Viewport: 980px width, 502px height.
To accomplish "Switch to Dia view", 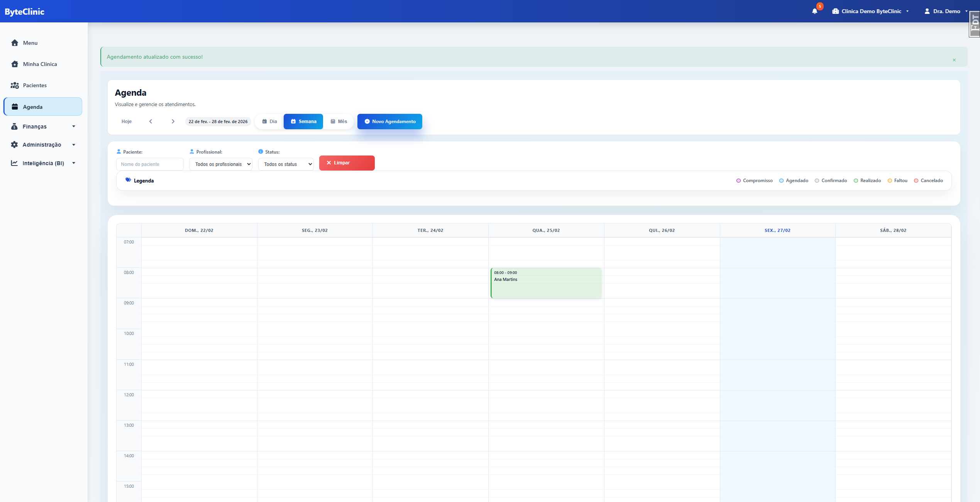I will pos(269,122).
